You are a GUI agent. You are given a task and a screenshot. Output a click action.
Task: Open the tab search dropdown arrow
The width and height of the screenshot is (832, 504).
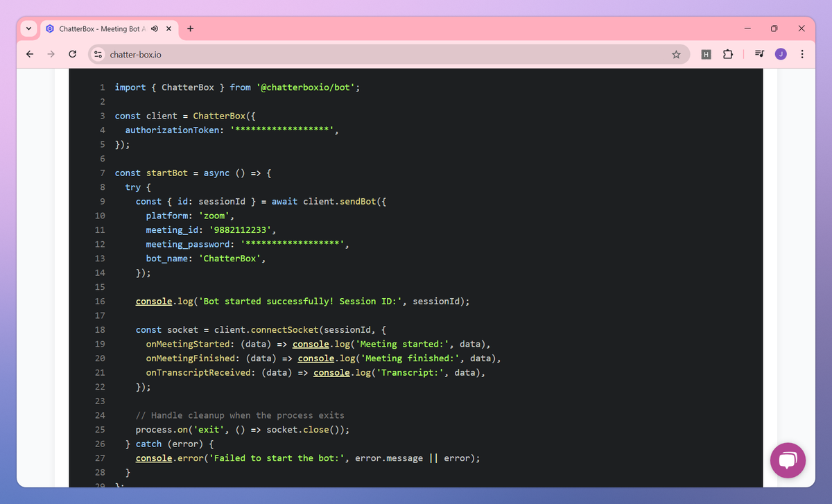tap(28, 29)
